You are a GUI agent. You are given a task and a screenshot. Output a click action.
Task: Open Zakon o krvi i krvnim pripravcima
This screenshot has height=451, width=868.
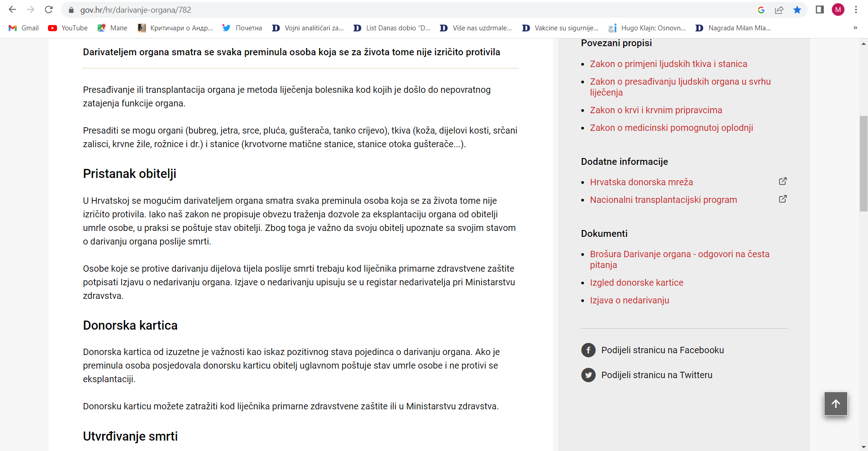click(x=655, y=110)
